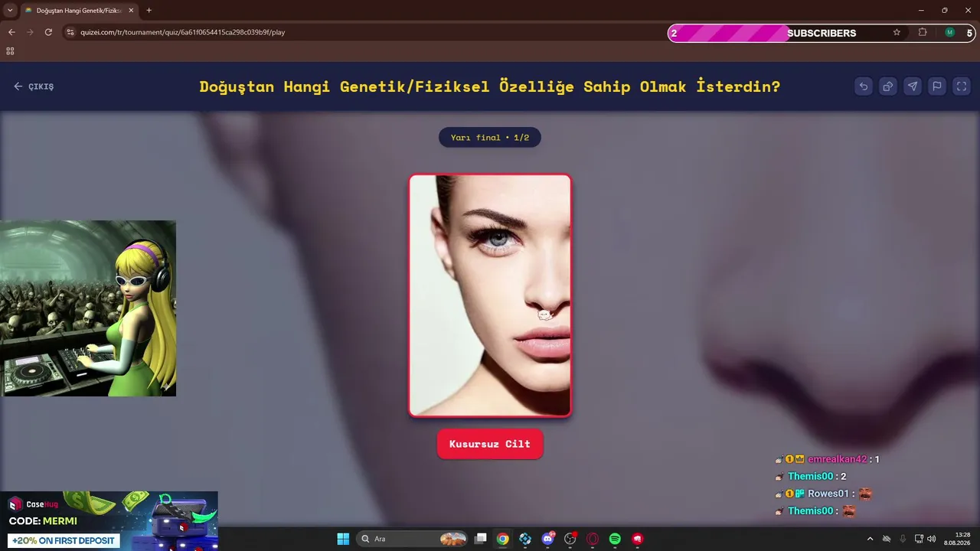Open OBS Studio from the taskbar
This screenshot has width=980, height=551.
[570, 539]
